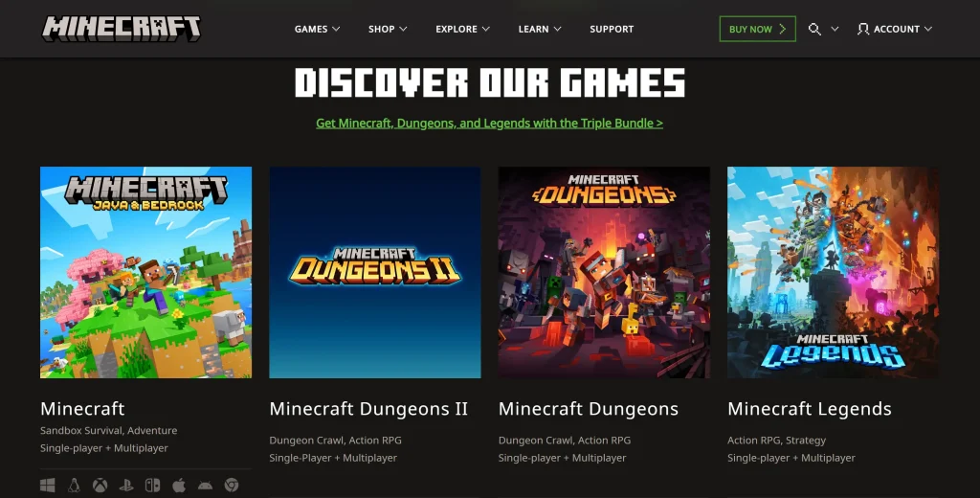Viewport: 980px width, 498px height.
Task: Expand the chevron next to search
Action: coord(835,29)
